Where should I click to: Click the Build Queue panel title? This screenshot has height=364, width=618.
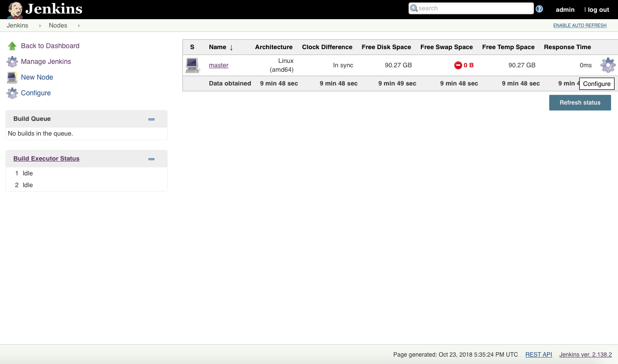pos(32,119)
